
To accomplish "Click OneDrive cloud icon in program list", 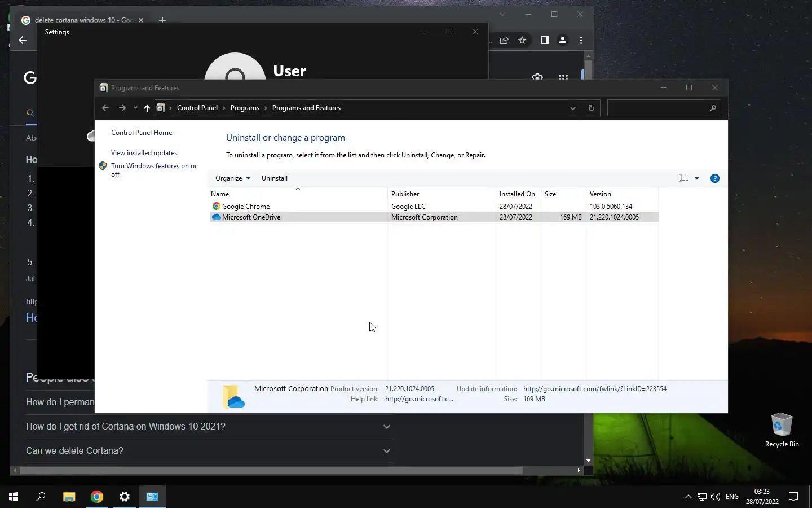I will tap(216, 217).
